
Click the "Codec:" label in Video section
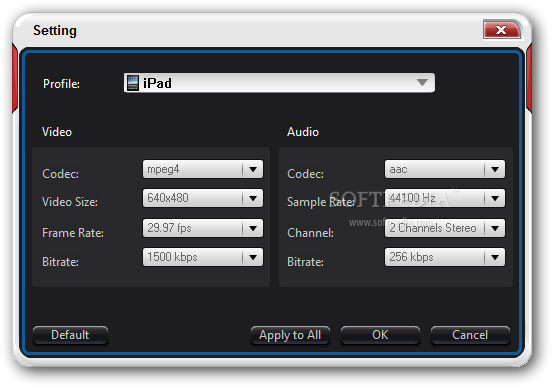[x=61, y=174]
